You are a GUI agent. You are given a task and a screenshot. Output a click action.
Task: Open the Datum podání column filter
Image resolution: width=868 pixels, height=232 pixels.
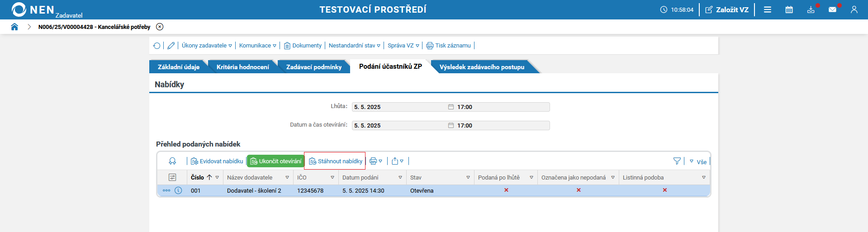coord(400,178)
